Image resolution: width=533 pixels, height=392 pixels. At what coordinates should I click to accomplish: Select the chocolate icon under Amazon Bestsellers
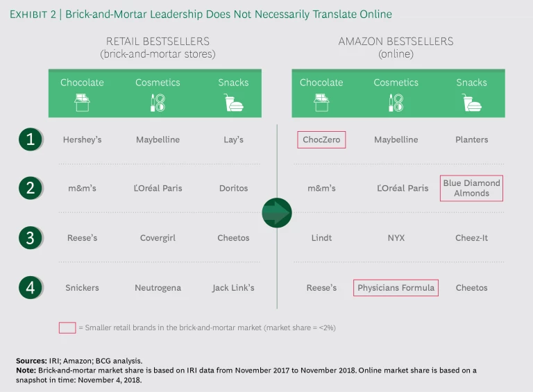[321, 103]
